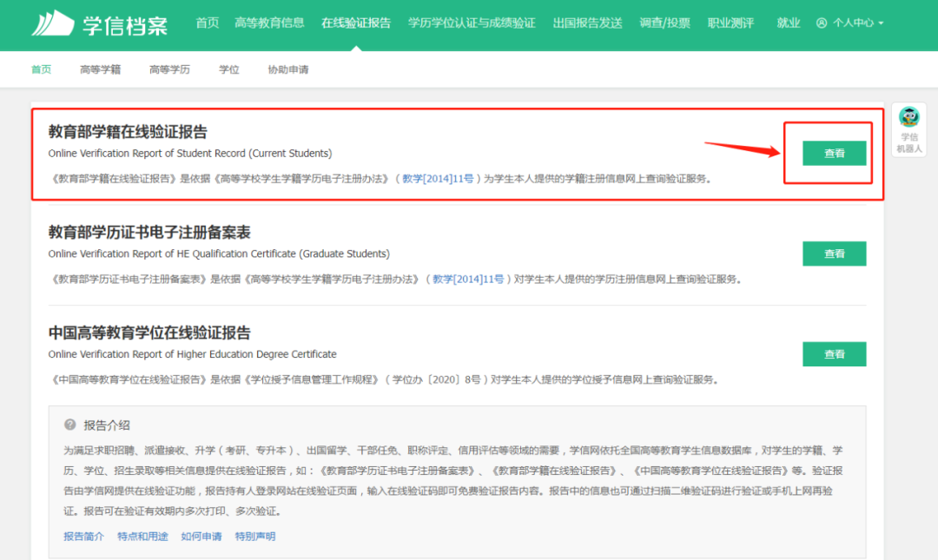
Task: Open the 学信机器人 robot assistant
Action: [x=908, y=129]
